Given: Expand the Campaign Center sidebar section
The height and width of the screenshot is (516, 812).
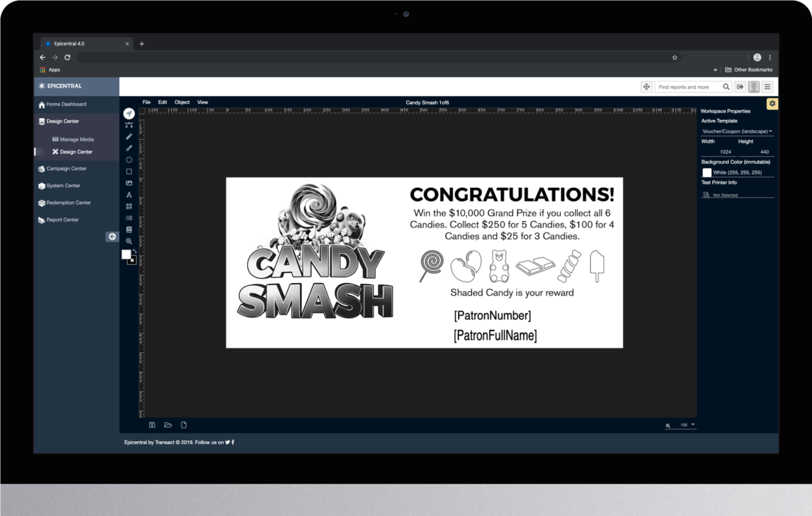Looking at the screenshot, I should 66,169.
